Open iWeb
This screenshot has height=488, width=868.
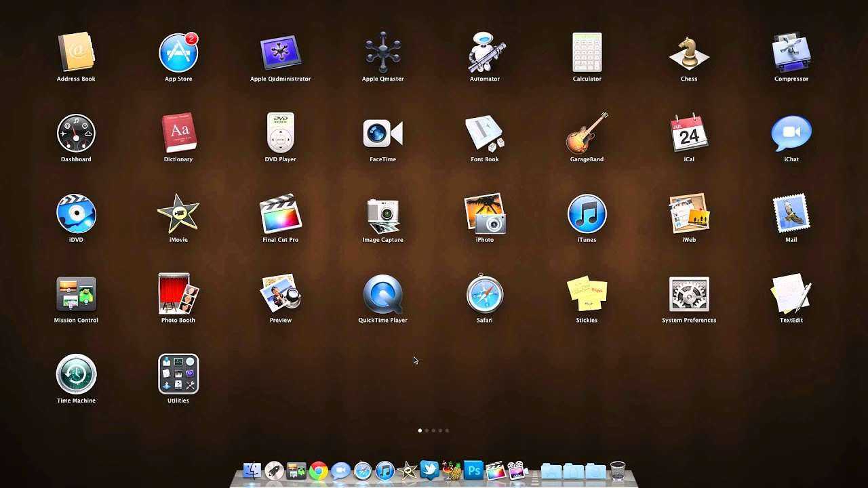point(689,213)
